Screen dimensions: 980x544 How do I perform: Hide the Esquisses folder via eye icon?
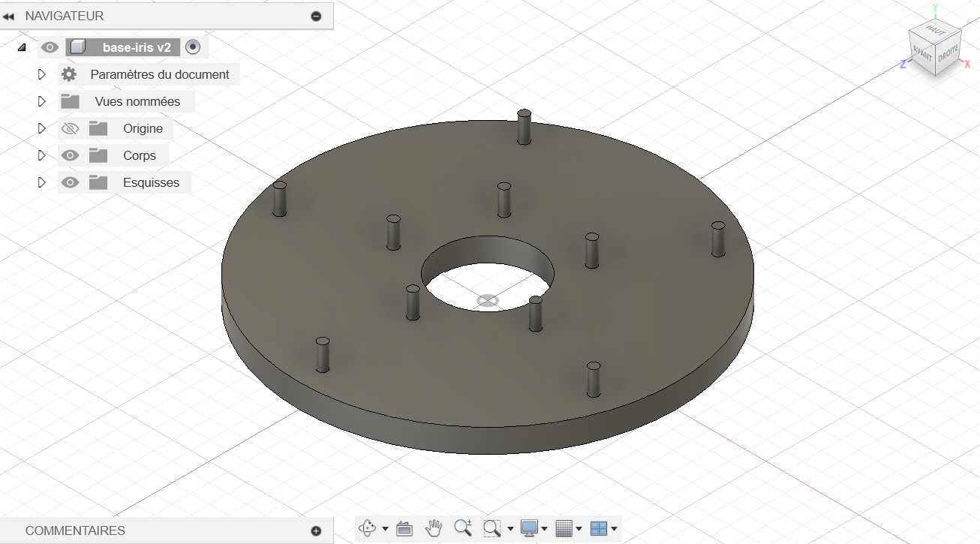(70, 182)
